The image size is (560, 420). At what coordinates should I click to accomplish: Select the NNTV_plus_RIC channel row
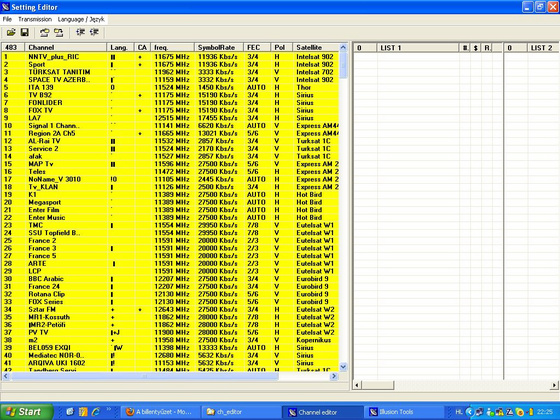coord(170,57)
